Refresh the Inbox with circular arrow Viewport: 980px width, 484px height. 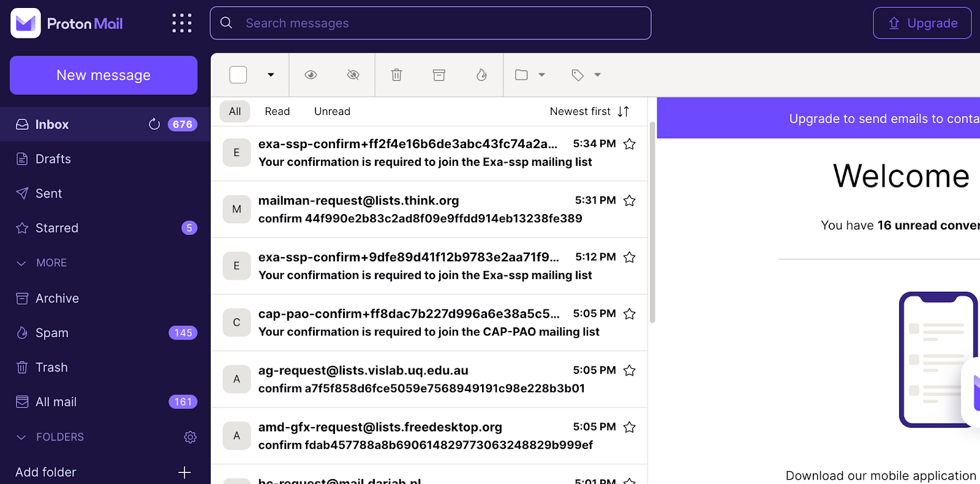click(x=154, y=124)
